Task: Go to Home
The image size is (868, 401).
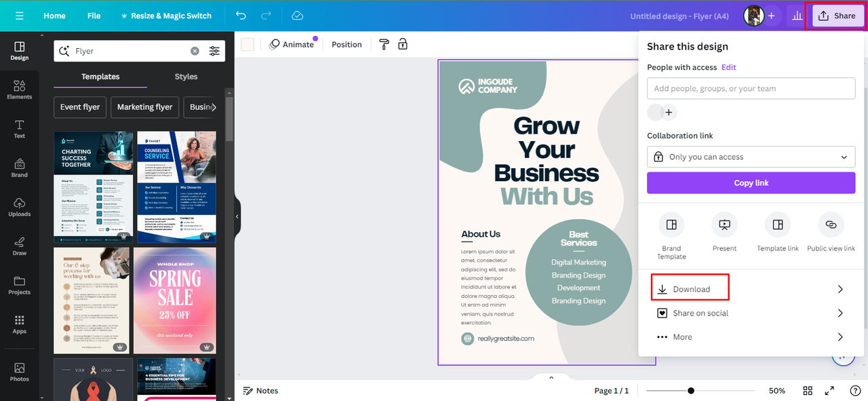Action: [54, 16]
